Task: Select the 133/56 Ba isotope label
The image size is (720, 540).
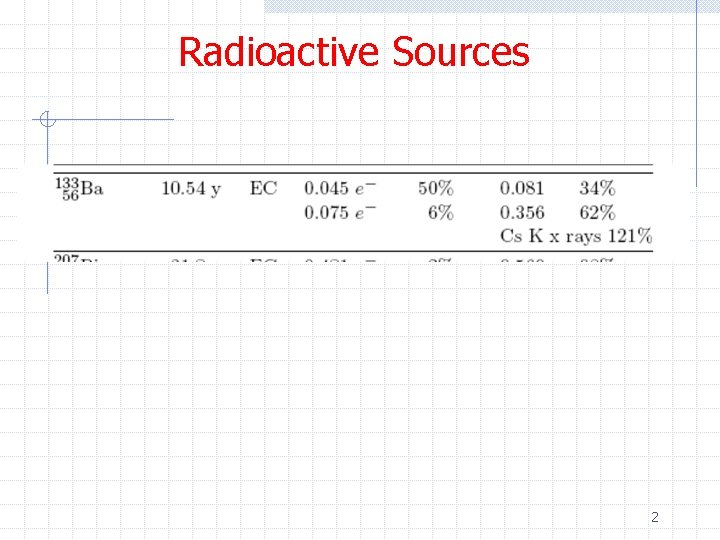Action: (79, 189)
